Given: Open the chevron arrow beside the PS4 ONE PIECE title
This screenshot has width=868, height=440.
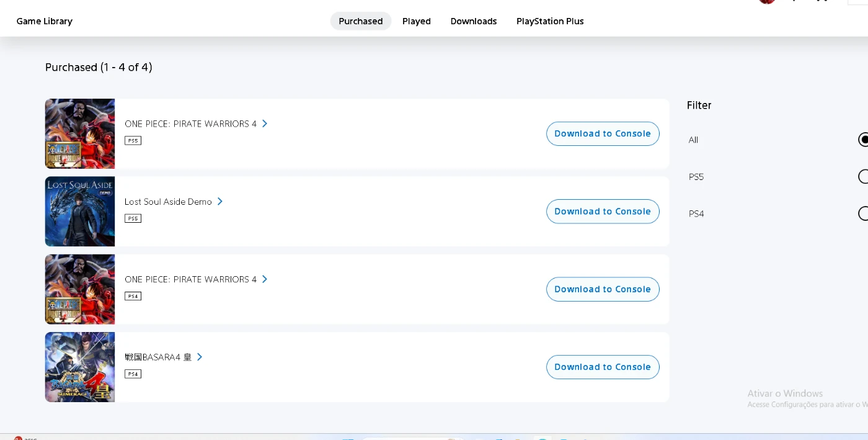Looking at the screenshot, I should point(265,279).
